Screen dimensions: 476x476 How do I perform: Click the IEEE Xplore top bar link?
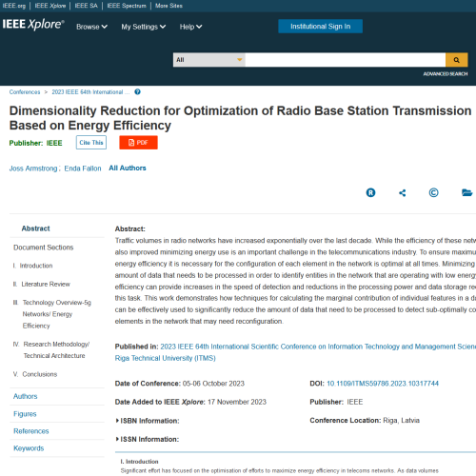pyautogui.click(x=50, y=6)
